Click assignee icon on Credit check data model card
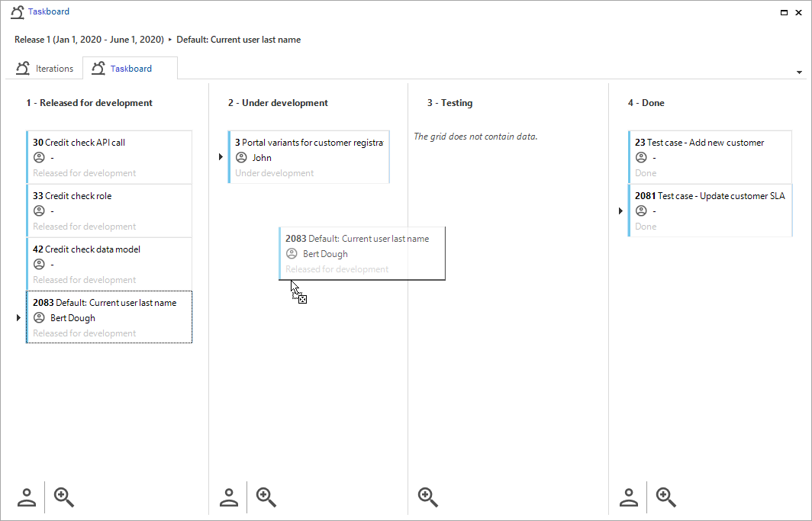This screenshot has height=521, width=812. coord(39,264)
